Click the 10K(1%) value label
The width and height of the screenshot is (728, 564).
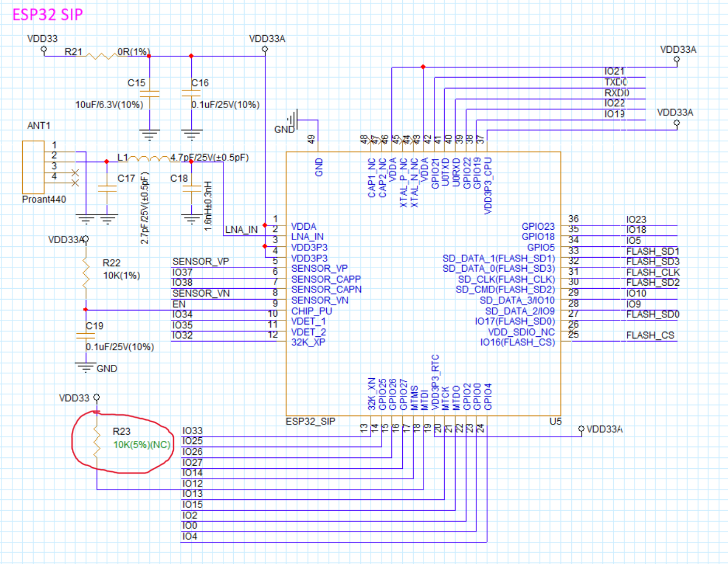point(122,275)
